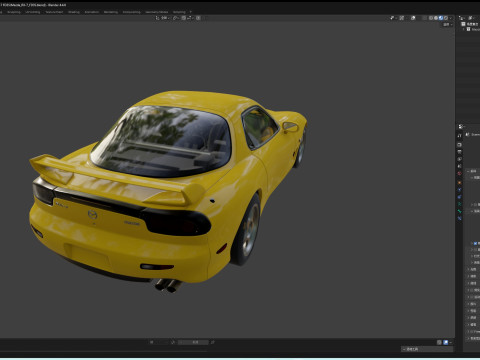Switch to the Scripting workspace tab
Screen dimensions: 480x360
tap(179, 12)
